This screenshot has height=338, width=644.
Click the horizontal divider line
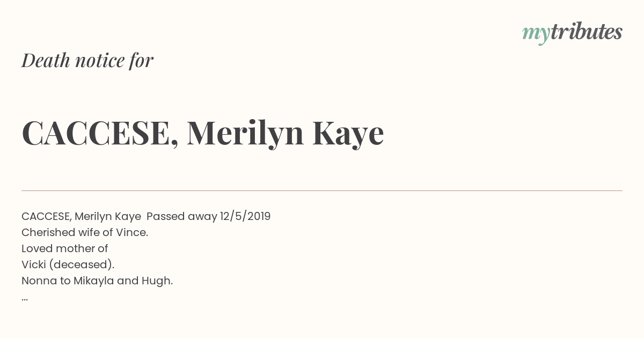[x=322, y=190]
